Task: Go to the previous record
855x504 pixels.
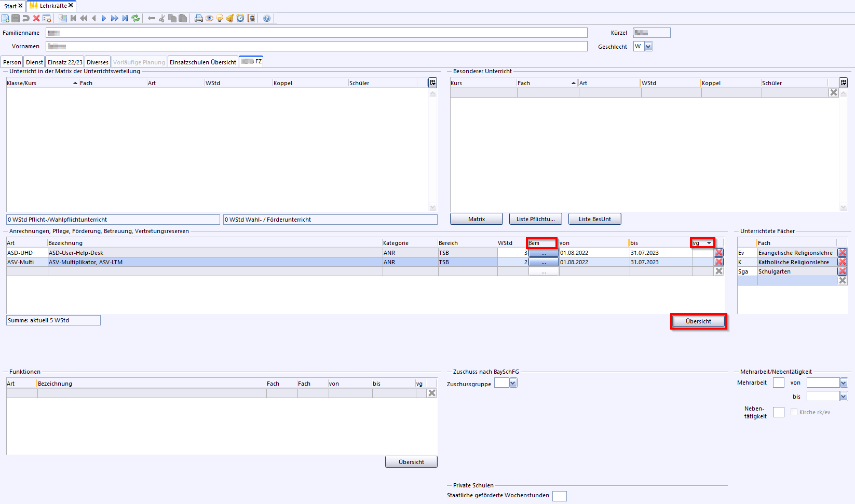Action: point(94,18)
